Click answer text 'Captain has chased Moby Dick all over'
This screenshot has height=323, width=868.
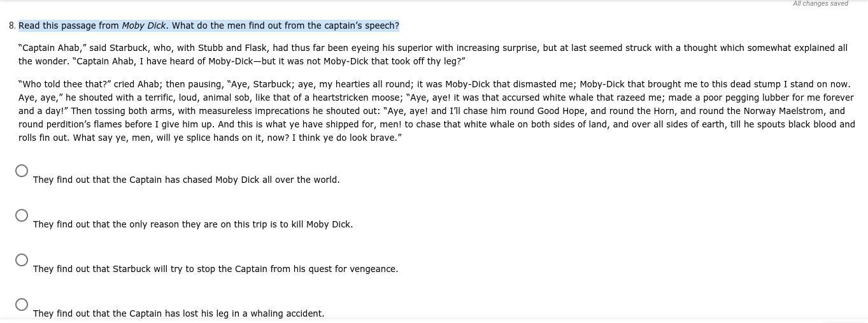tap(186, 180)
